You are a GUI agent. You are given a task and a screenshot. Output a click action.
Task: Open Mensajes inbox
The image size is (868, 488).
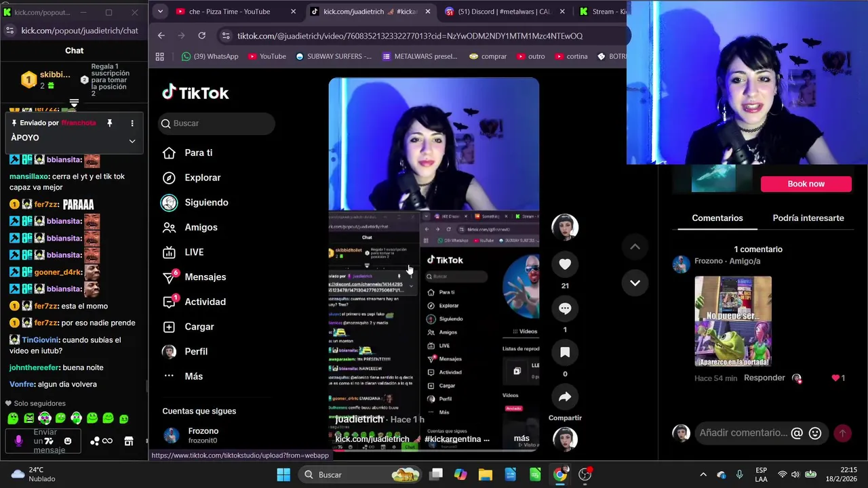[x=195, y=277]
